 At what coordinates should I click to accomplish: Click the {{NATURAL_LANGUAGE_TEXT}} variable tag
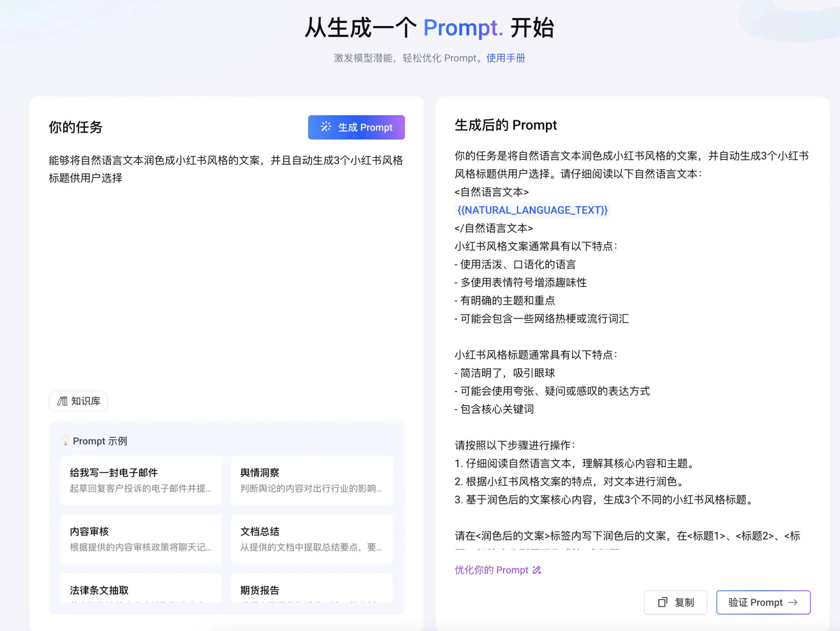pos(532,210)
